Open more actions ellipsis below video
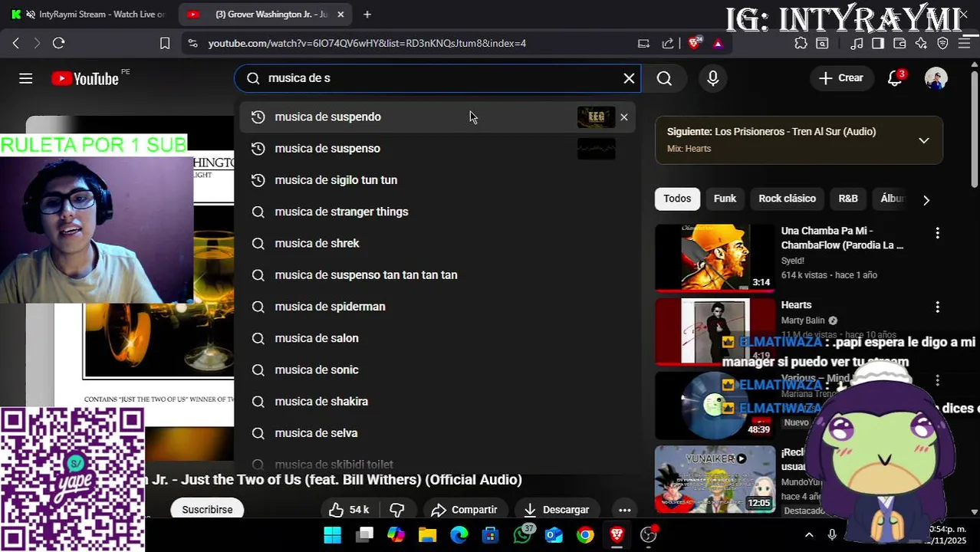Viewport: 980px width, 552px height. (625, 510)
